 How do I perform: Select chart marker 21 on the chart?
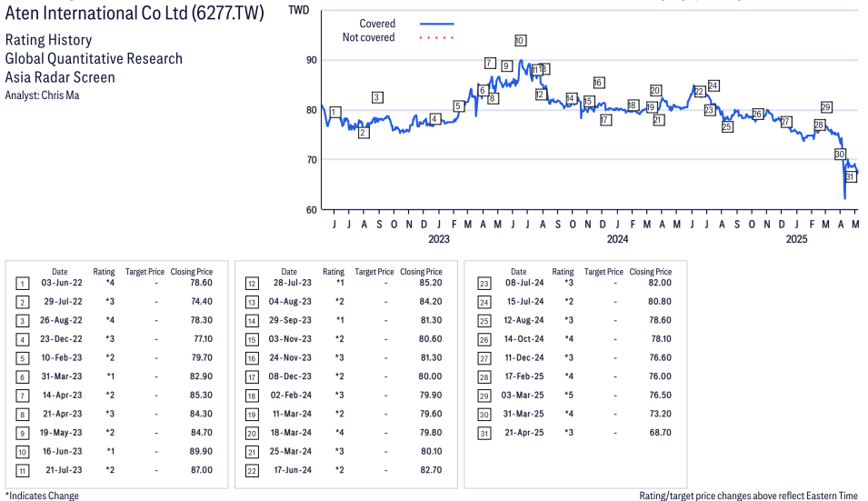(658, 120)
